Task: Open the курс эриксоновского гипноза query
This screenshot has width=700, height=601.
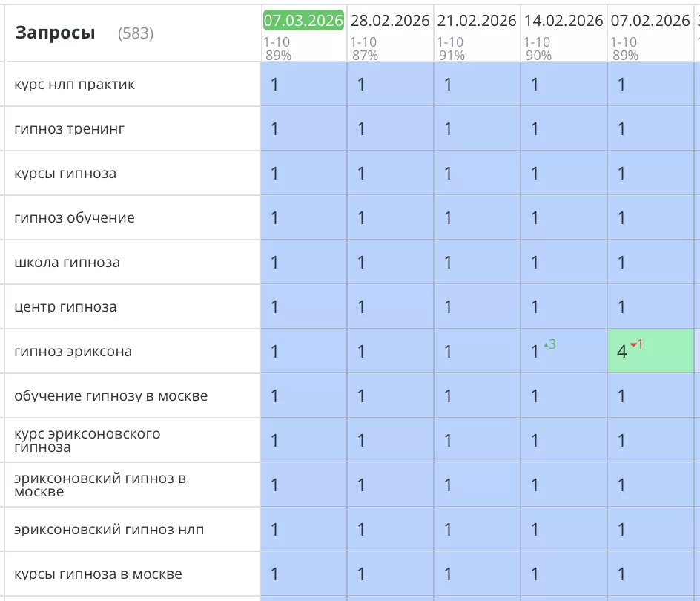Action: coord(87,440)
